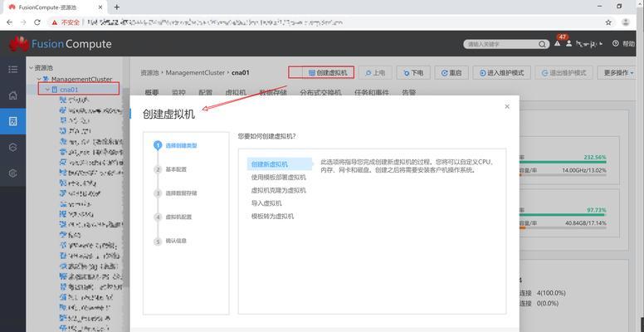Image resolution: width=644 pixels, height=332 pixels.
Task: Open the browser profile avatar
Action: pyautogui.click(x=626, y=22)
